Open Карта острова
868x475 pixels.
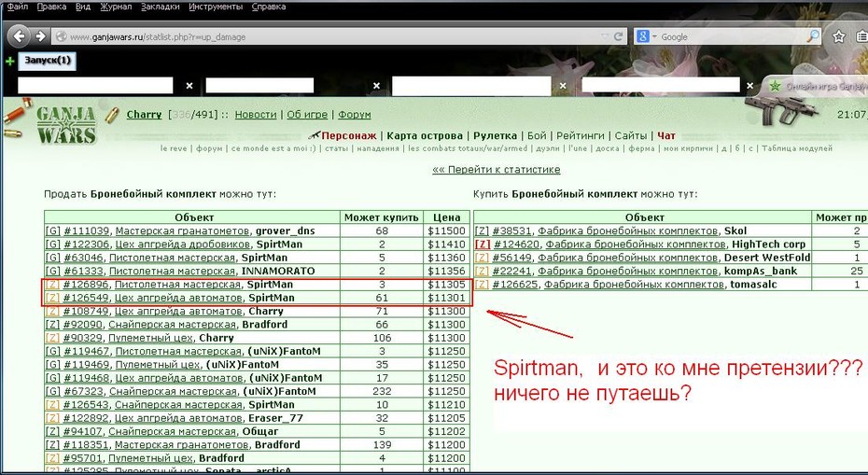point(425,135)
